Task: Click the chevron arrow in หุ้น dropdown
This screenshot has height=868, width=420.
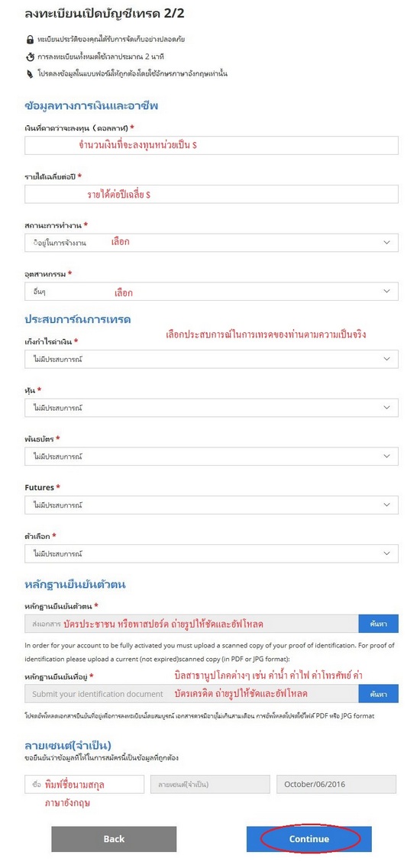Action: (386, 408)
